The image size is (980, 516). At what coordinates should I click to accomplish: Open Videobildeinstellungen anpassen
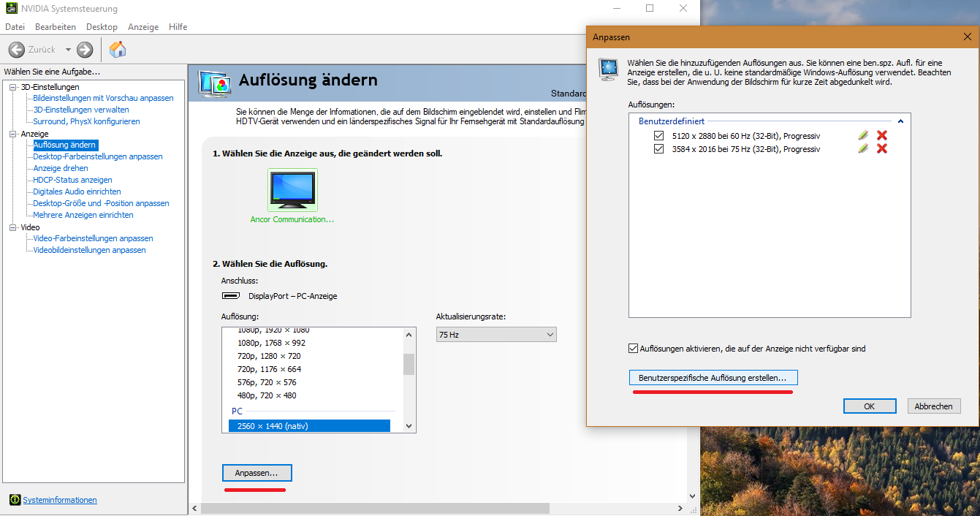89,250
